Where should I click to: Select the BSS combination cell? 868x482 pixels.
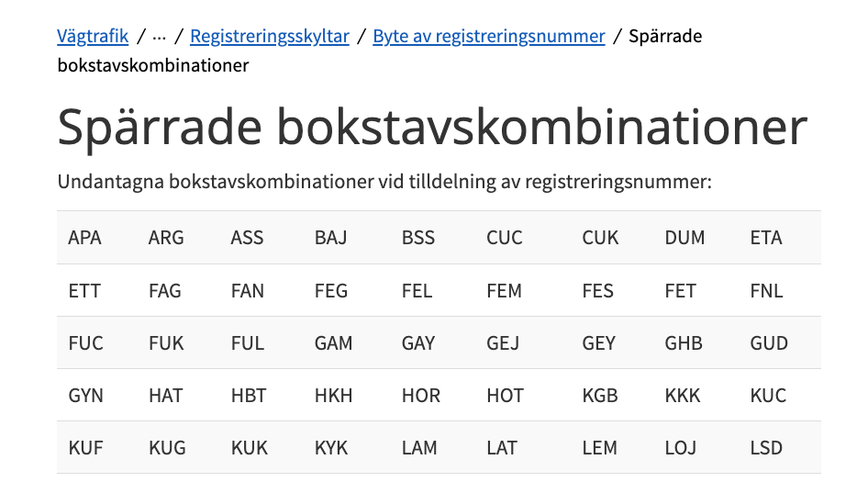tap(418, 238)
